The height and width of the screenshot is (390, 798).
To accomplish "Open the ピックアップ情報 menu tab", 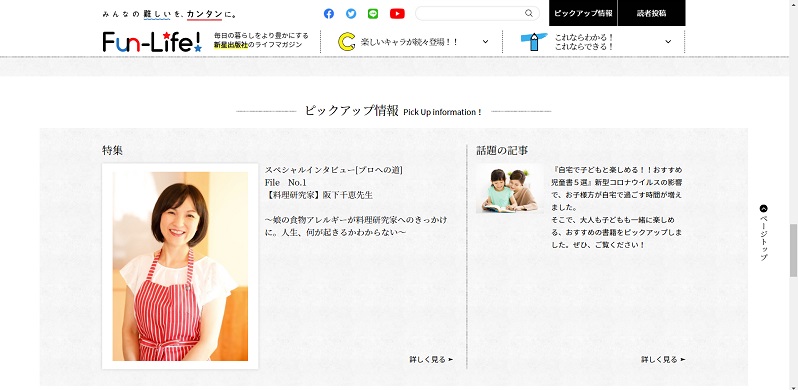I will click(583, 13).
